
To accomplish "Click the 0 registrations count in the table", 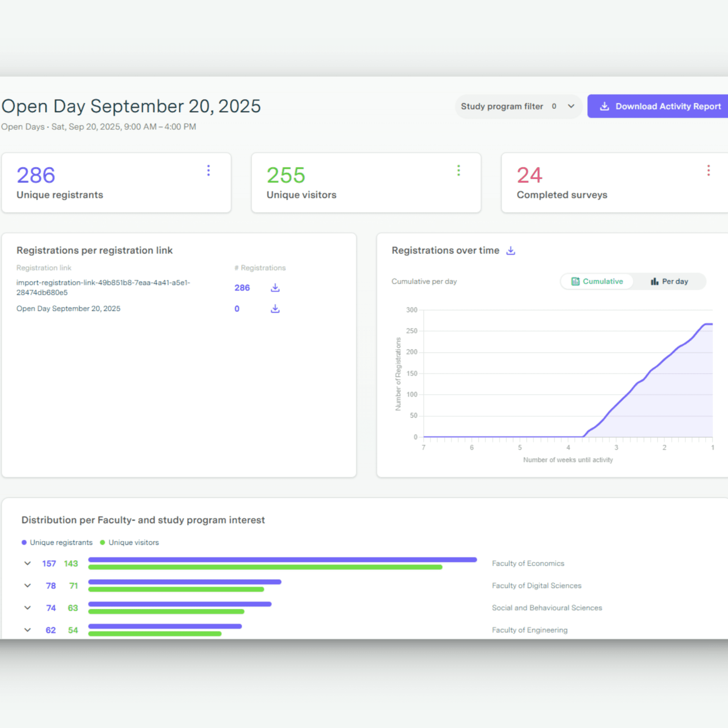I will click(237, 309).
